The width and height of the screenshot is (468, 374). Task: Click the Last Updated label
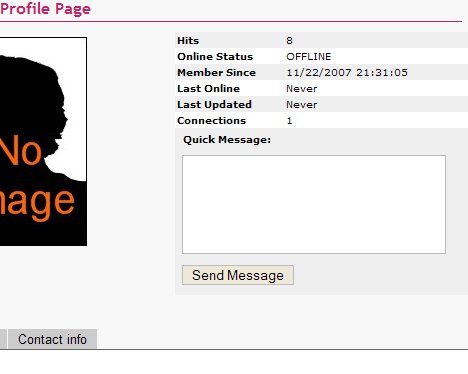click(214, 105)
